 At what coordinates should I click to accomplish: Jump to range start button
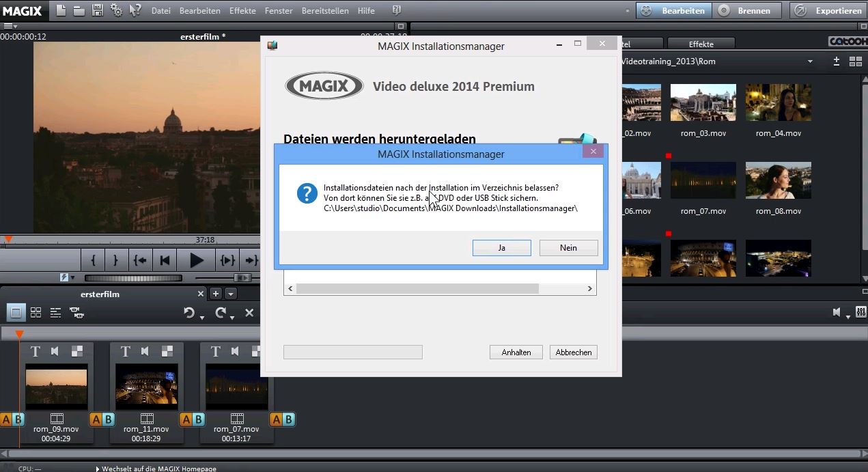point(140,260)
